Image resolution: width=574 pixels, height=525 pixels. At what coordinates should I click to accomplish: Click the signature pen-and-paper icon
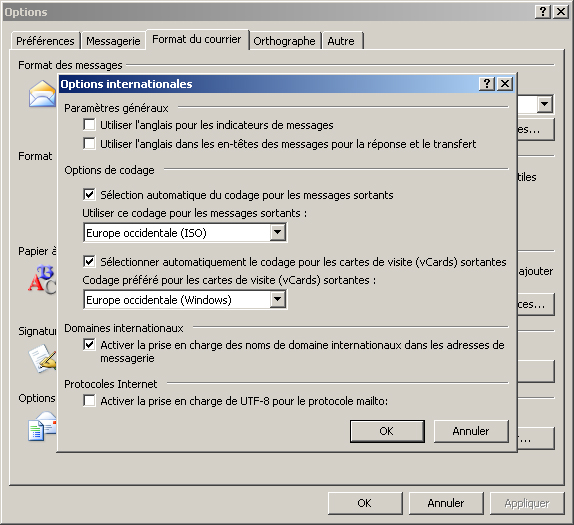42,358
